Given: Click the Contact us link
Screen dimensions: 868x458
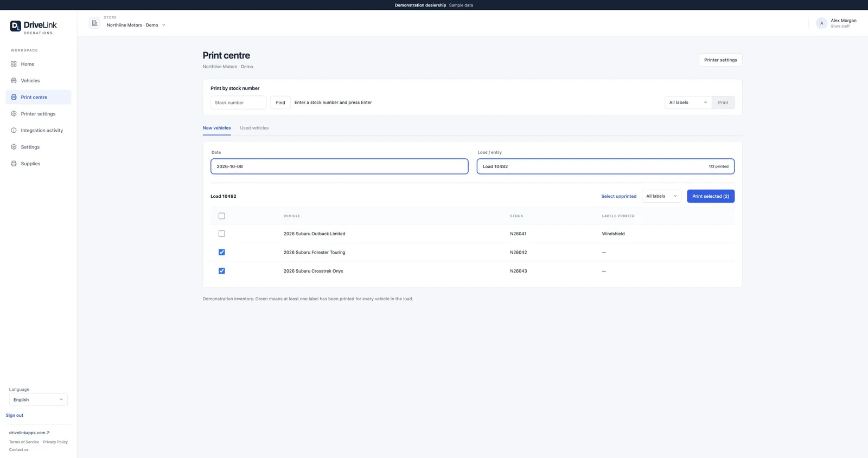Looking at the screenshot, I should click(x=19, y=450).
